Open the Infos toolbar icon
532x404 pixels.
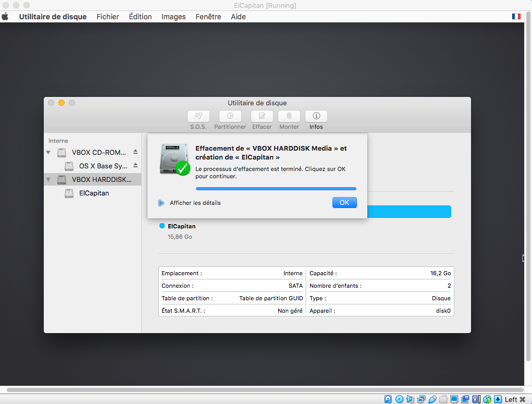tap(316, 116)
